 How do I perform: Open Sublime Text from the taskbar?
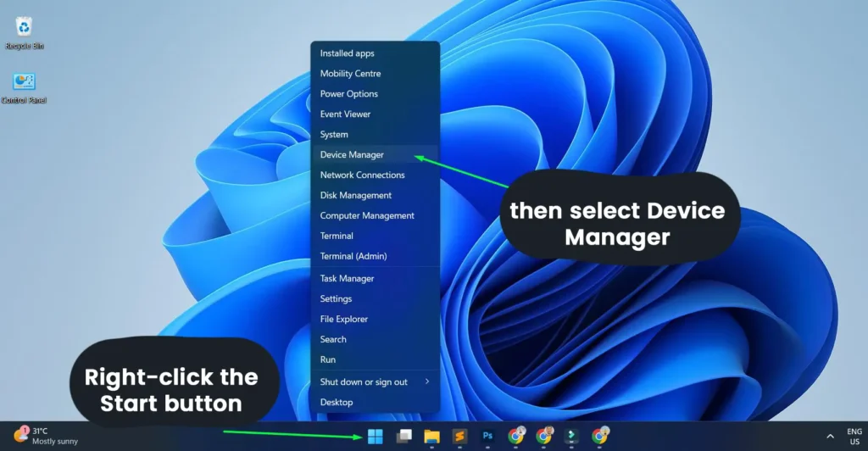(459, 437)
